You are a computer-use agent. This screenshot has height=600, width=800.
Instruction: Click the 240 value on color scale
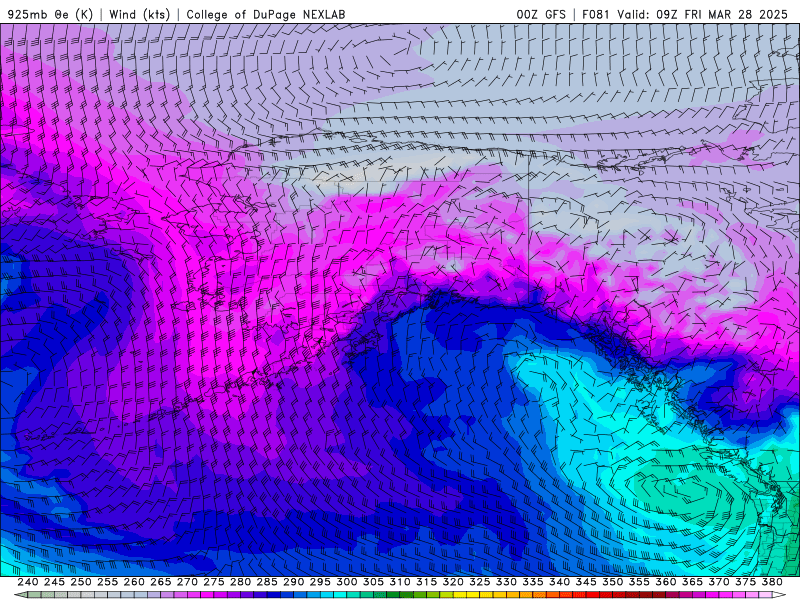point(28,582)
